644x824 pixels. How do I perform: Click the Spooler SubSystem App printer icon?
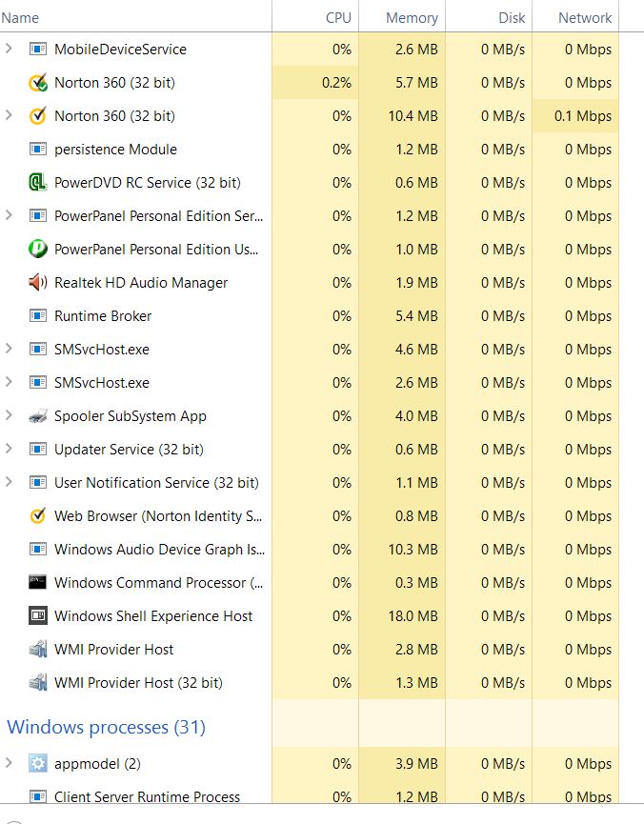[37, 415]
